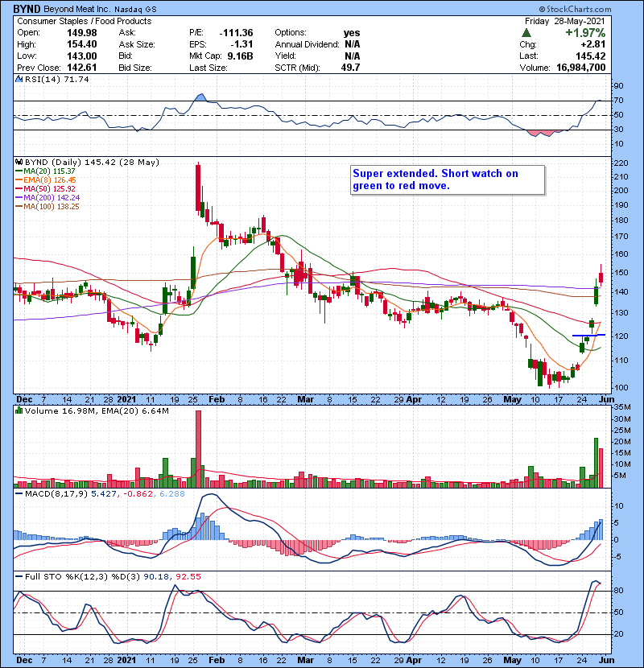
Task: Click the Nasdaq GS exchange label
Action: 135,9
